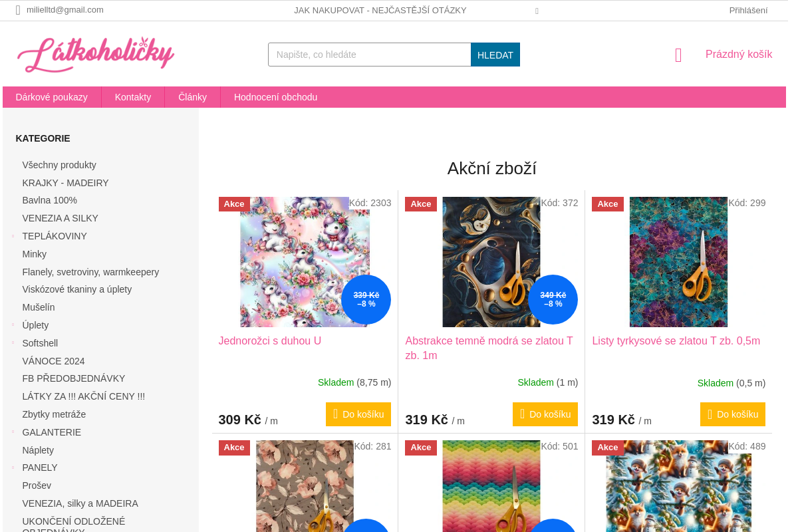Click the search input field
Screen dimensions: 798x532
pyautogui.click(x=370, y=55)
